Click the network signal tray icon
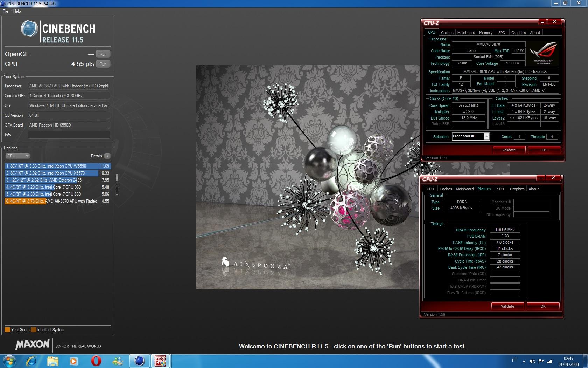Screen dimensions: 588x368 pyautogui.click(x=549, y=361)
